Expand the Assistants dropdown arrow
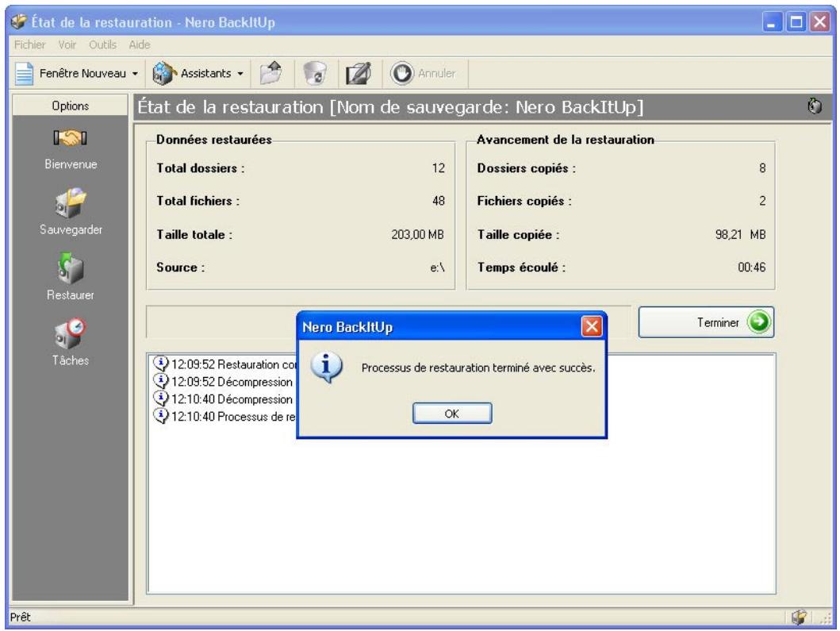This screenshot has height=631, width=840. point(240,74)
